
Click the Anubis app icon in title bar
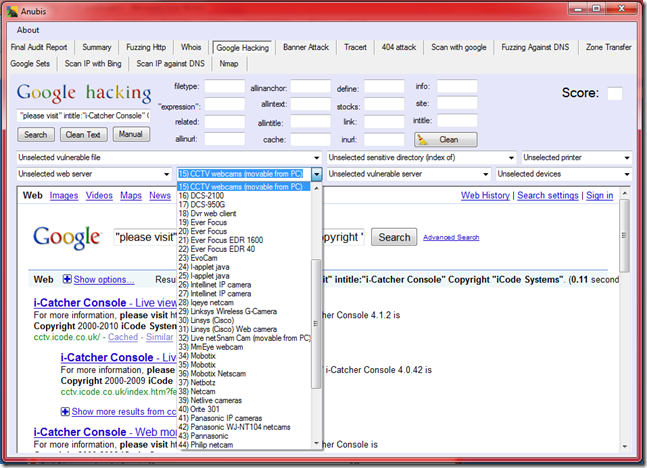(x=12, y=11)
